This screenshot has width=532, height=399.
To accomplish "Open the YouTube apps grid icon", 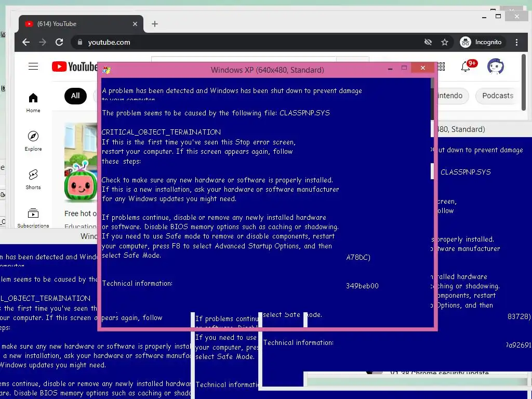I will (441, 66).
